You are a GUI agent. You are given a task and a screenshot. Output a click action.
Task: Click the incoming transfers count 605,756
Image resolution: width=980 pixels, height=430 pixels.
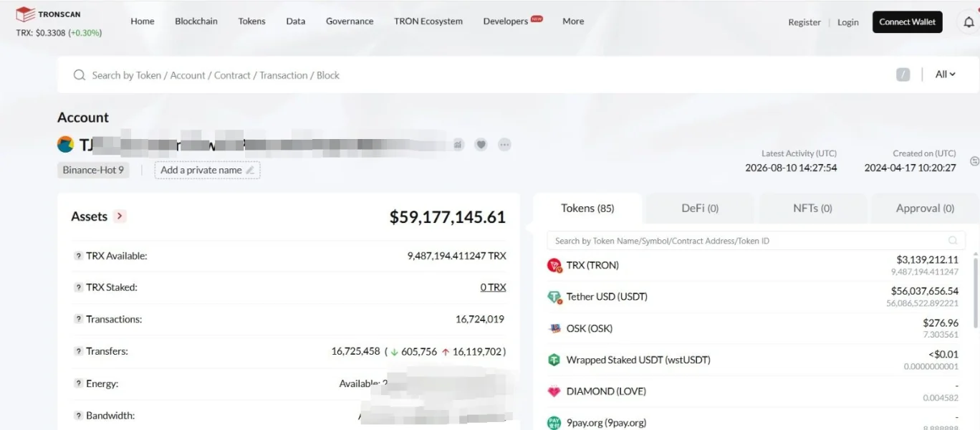418,352
